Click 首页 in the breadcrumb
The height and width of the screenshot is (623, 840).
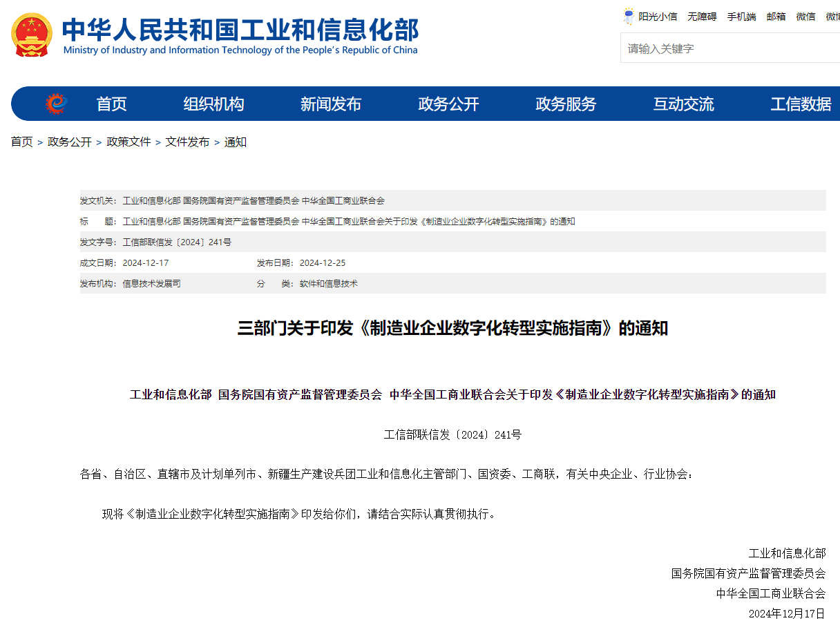point(21,142)
